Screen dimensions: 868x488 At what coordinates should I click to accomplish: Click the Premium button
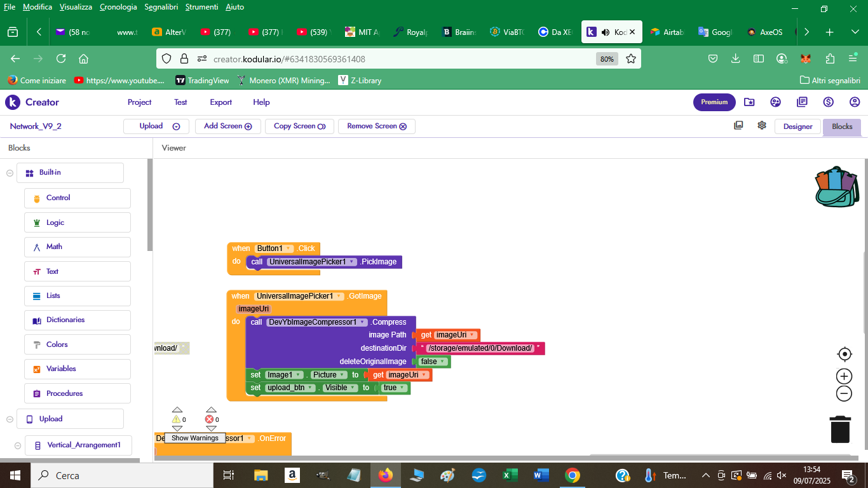714,102
